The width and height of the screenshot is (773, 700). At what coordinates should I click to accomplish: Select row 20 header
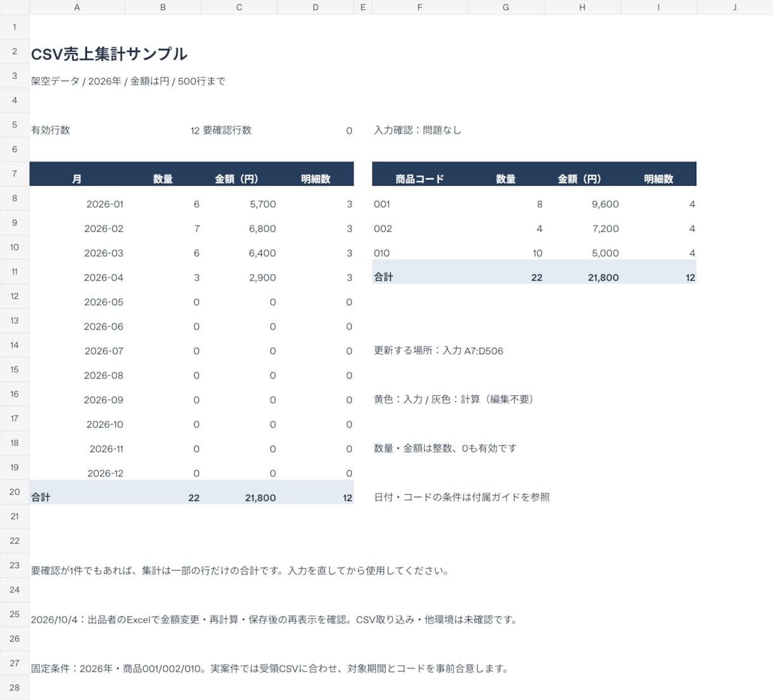pyautogui.click(x=15, y=492)
